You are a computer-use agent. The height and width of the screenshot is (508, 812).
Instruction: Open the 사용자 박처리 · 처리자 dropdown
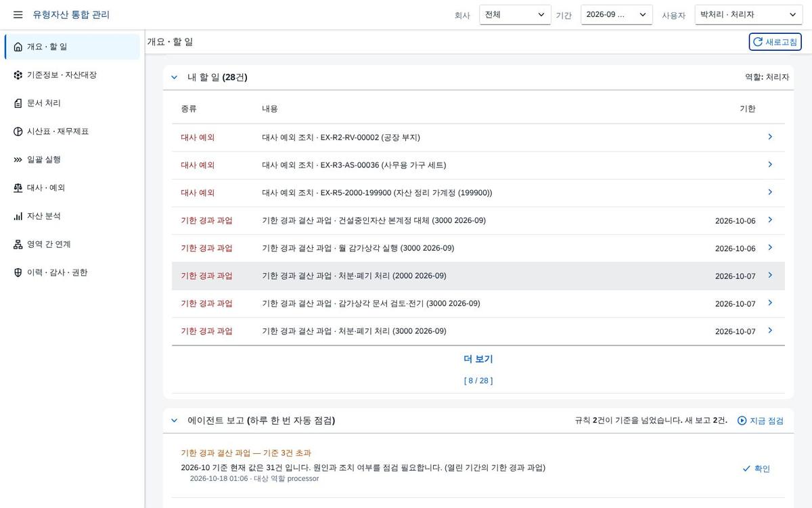pyautogui.click(x=748, y=15)
